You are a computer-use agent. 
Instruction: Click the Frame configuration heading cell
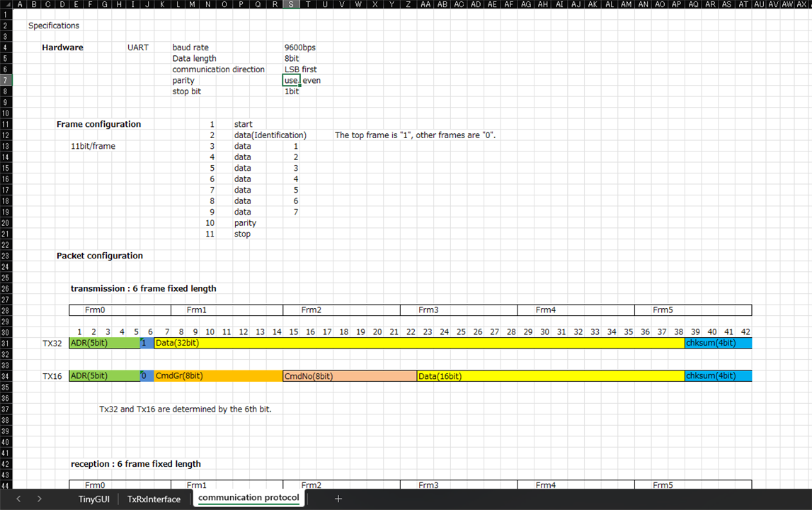pos(98,124)
